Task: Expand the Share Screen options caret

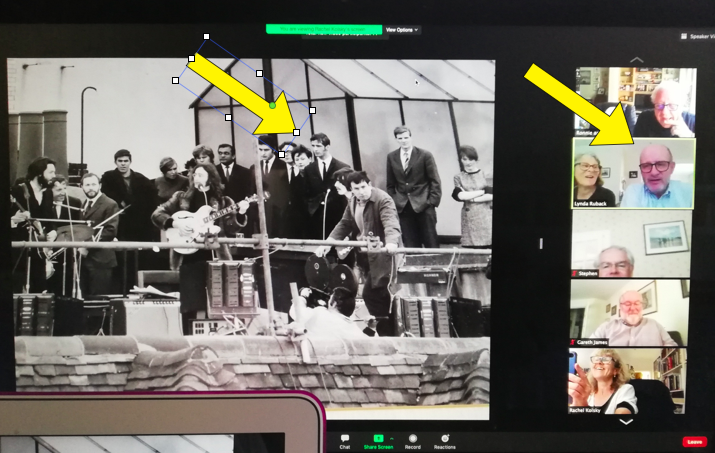Action: [392, 439]
